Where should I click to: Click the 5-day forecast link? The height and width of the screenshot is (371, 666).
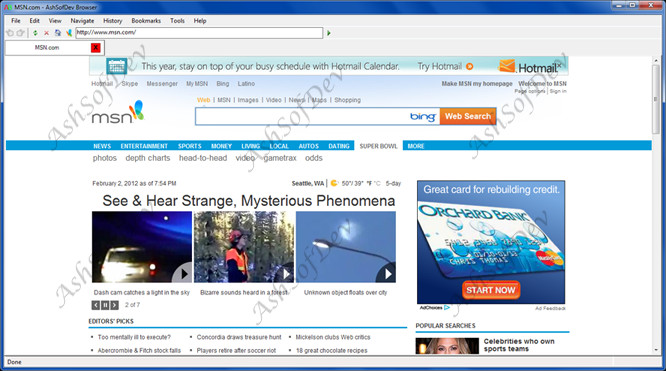[393, 183]
